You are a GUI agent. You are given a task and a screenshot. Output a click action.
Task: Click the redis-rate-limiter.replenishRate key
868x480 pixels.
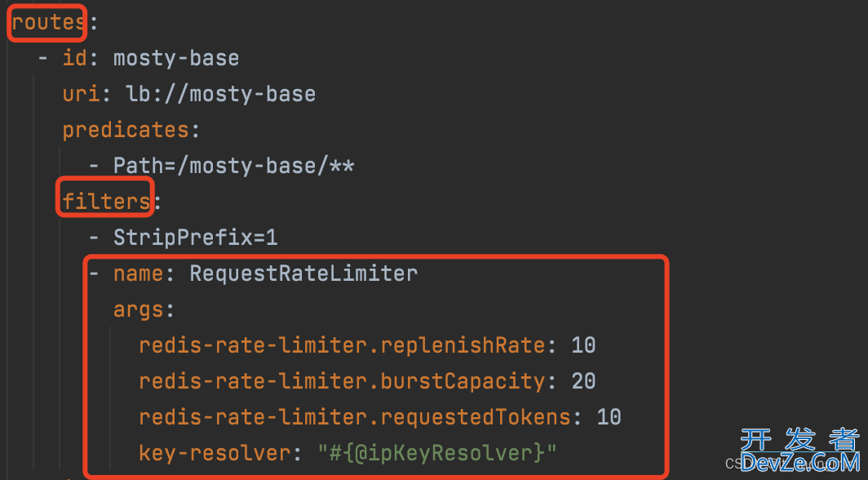(x=342, y=345)
